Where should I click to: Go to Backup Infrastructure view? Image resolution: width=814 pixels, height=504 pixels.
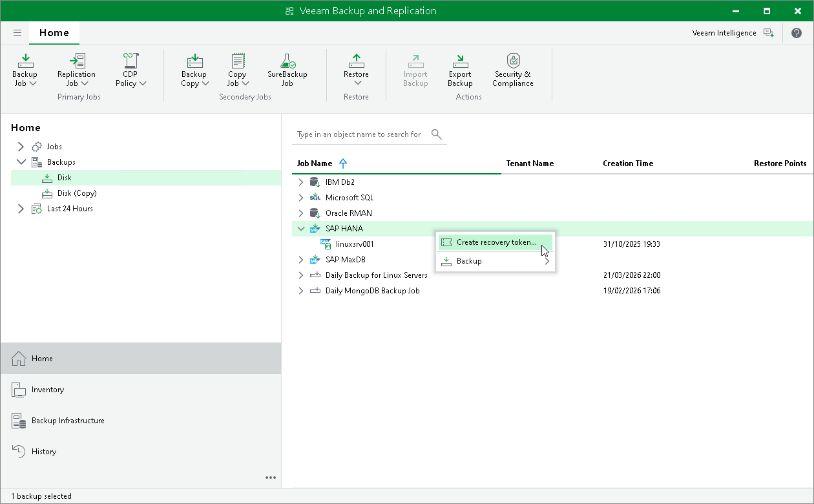(x=141, y=421)
